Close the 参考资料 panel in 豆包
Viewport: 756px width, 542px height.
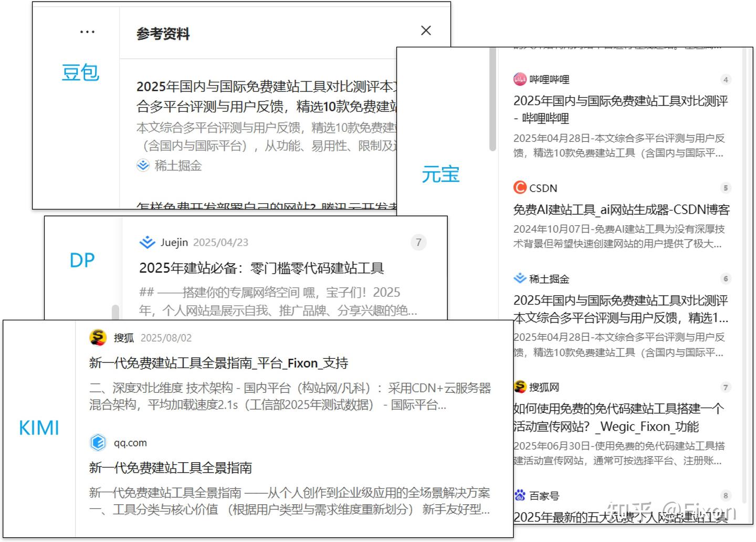[426, 30]
